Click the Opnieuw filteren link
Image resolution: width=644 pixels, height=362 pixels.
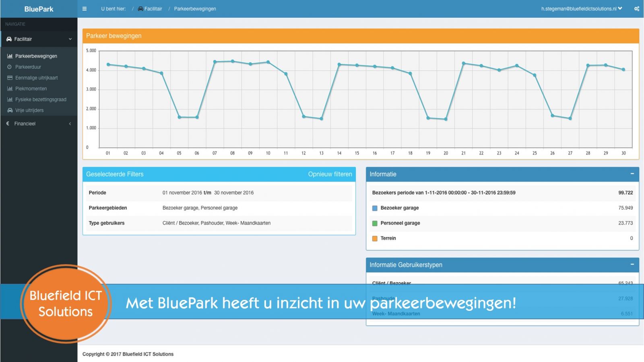pyautogui.click(x=330, y=174)
